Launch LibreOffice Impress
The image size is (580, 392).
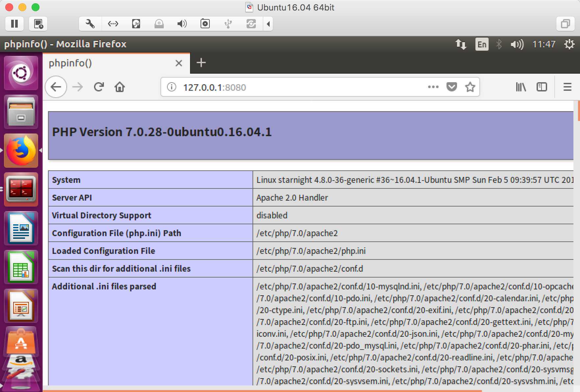pyautogui.click(x=21, y=306)
